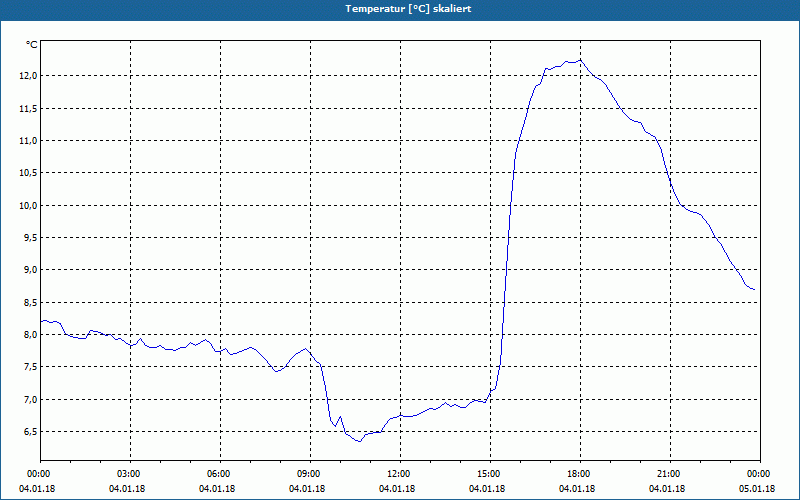Click the '05.01.18' date label

[x=757, y=489]
